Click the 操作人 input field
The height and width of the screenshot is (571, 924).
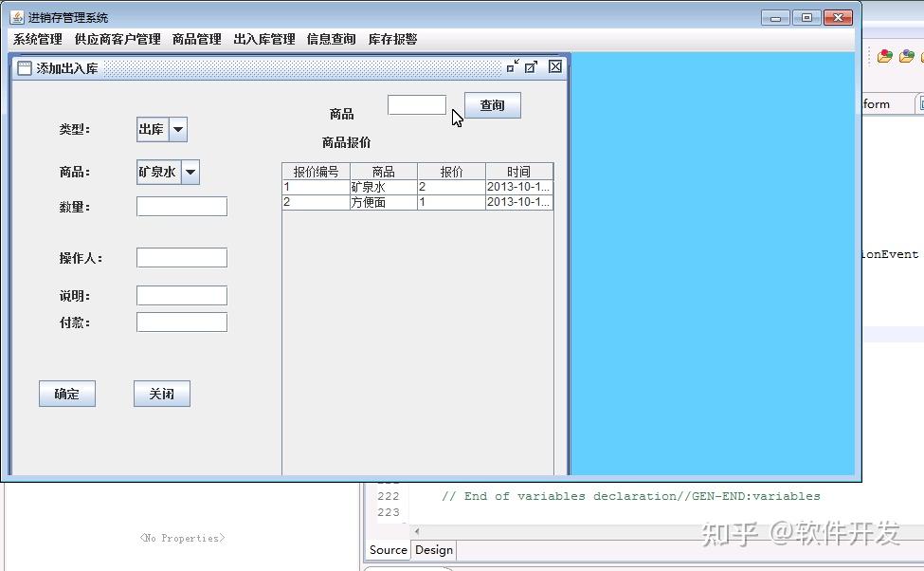coord(181,257)
